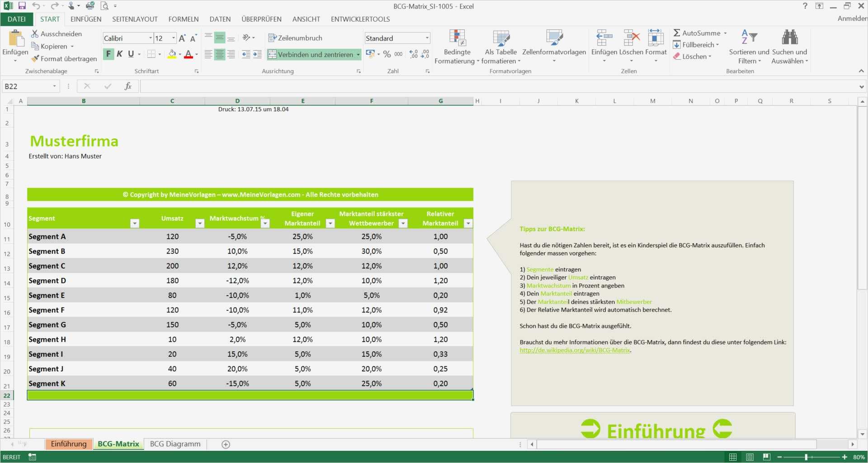The image size is (868, 463).
Task: Switch to the BCG Diagramm sheet tab
Action: coord(175,444)
